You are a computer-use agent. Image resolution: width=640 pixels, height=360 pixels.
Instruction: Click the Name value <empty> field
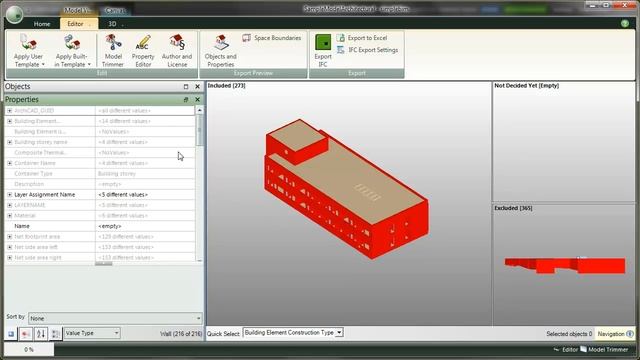click(x=145, y=226)
